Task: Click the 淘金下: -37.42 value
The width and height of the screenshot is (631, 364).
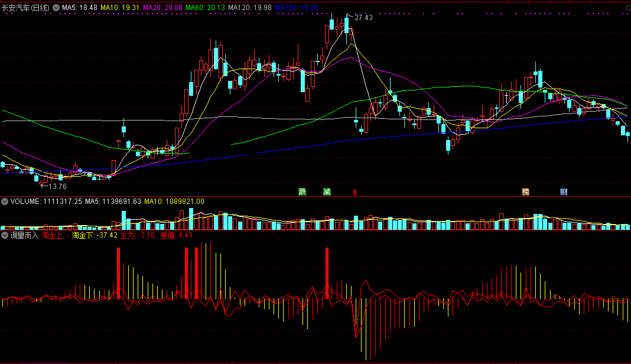Action: click(95, 235)
